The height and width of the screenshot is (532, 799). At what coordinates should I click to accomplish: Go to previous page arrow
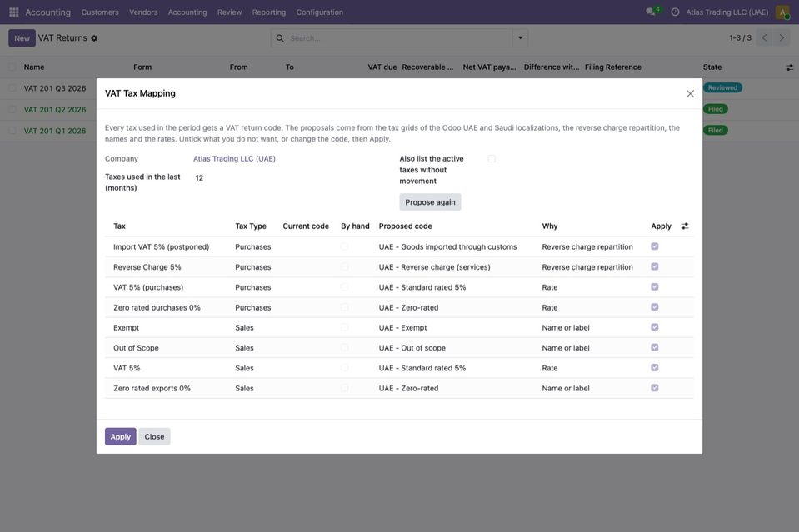tap(764, 37)
